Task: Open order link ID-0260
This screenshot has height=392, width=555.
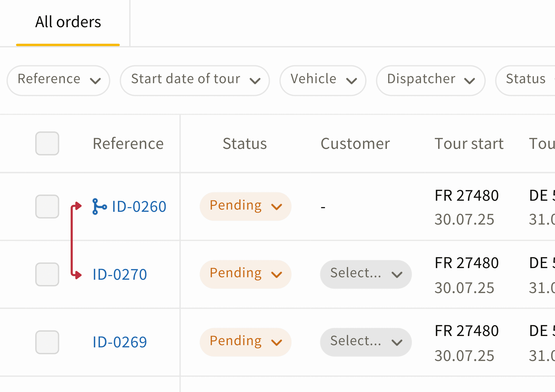Action: (x=139, y=207)
